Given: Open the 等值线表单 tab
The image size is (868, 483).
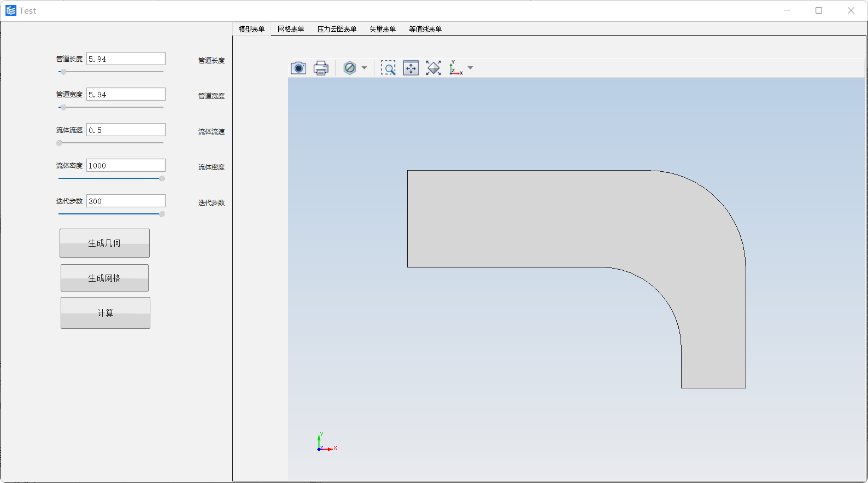Looking at the screenshot, I should (x=425, y=29).
